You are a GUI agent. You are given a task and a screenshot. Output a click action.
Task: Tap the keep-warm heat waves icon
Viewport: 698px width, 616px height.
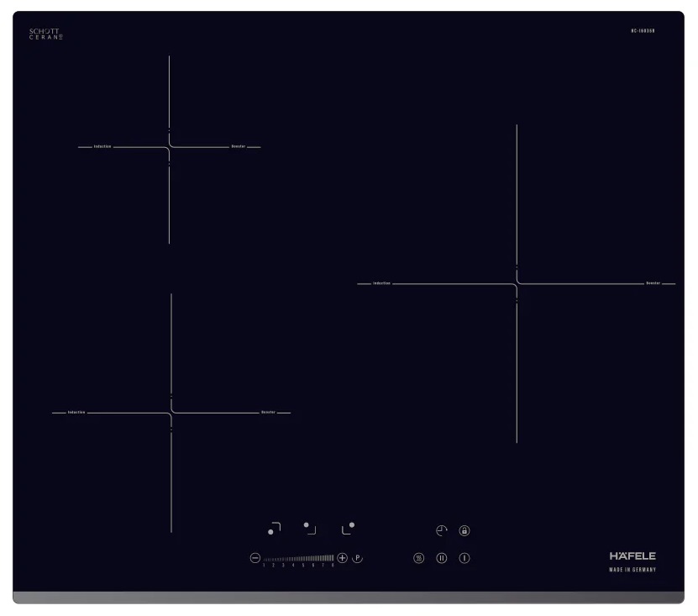pos(418,558)
